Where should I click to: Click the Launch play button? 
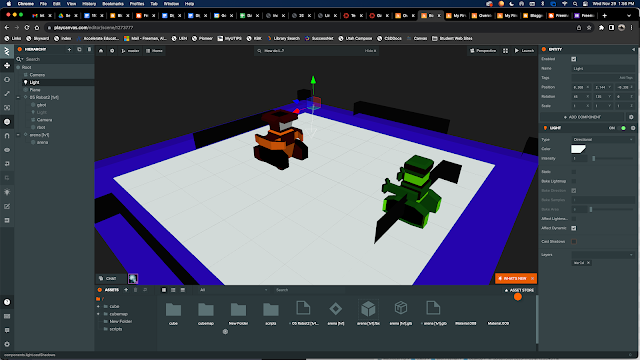524,51
